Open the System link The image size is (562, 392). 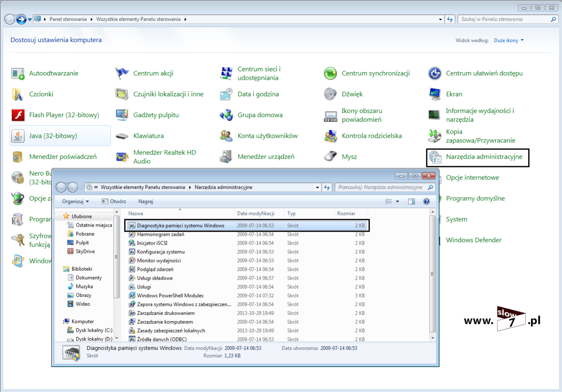coord(457,219)
